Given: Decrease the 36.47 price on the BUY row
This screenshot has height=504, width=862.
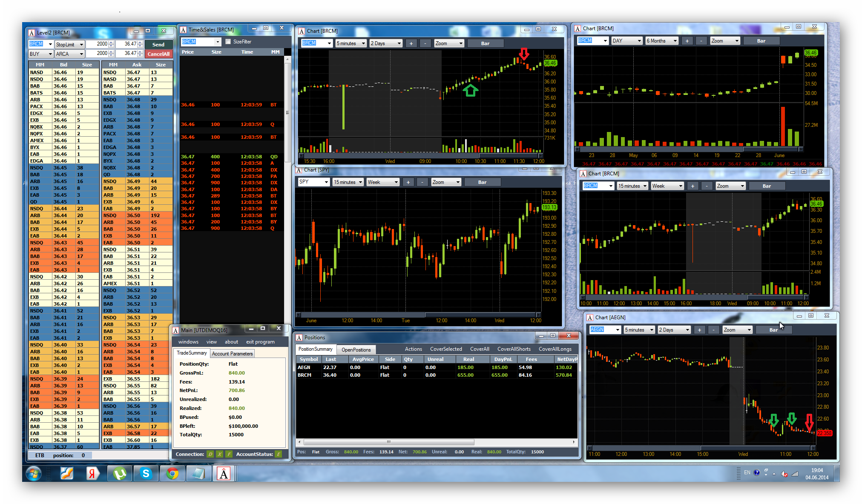Looking at the screenshot, I should pyautogui.click(x=140, y=55).
